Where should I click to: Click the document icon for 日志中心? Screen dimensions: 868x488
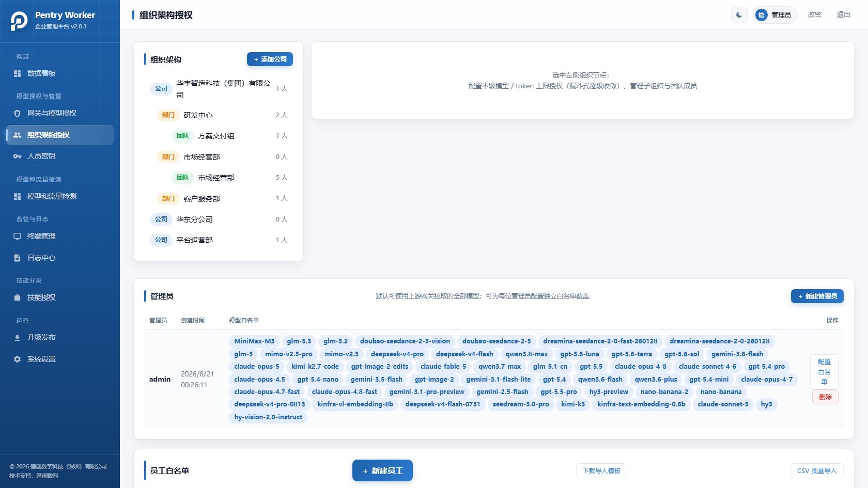point(17,258)
